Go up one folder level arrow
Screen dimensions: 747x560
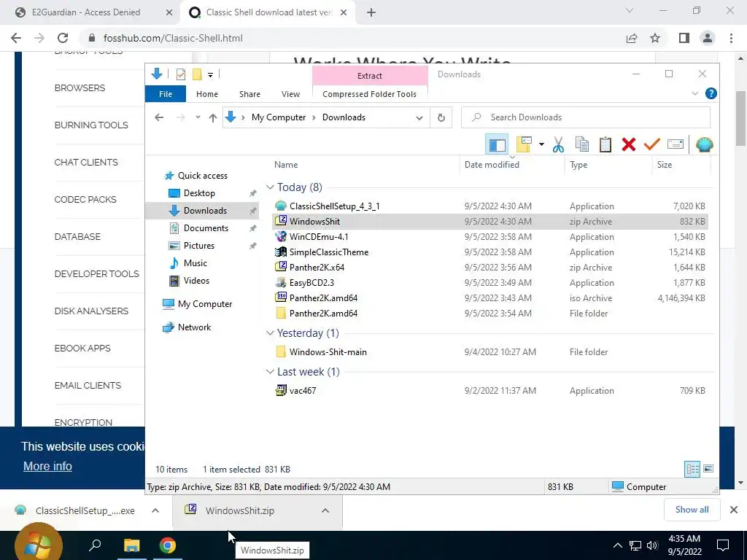coord(213,117)
